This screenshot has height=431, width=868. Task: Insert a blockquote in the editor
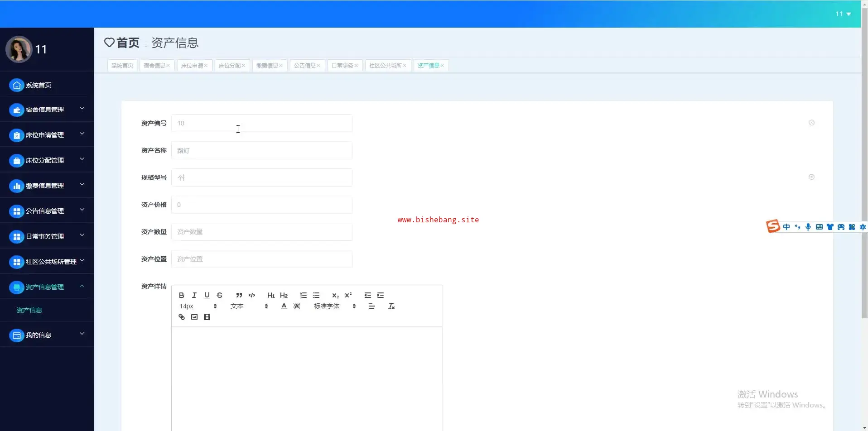tap(239, 295)
